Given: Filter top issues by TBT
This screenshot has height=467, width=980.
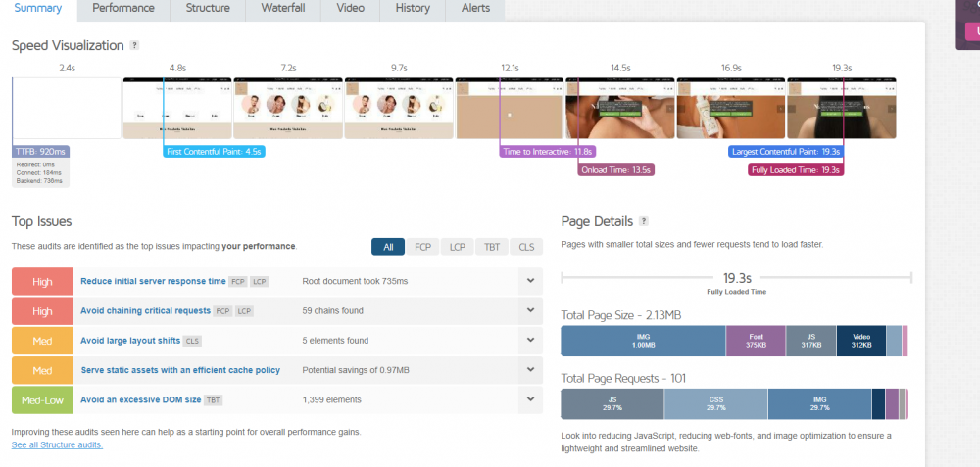Looking at the screenshot, I should pos(492,247).
